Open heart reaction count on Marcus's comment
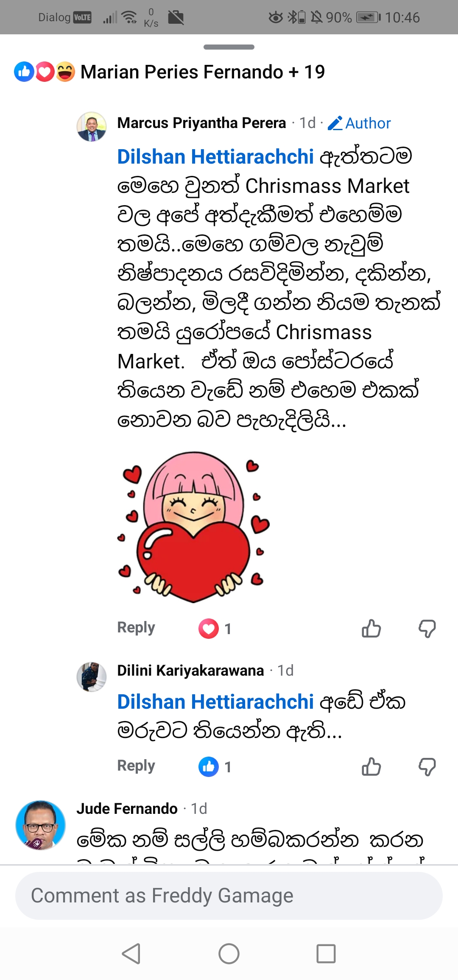The image size is (458, 980). coord(215,628)
